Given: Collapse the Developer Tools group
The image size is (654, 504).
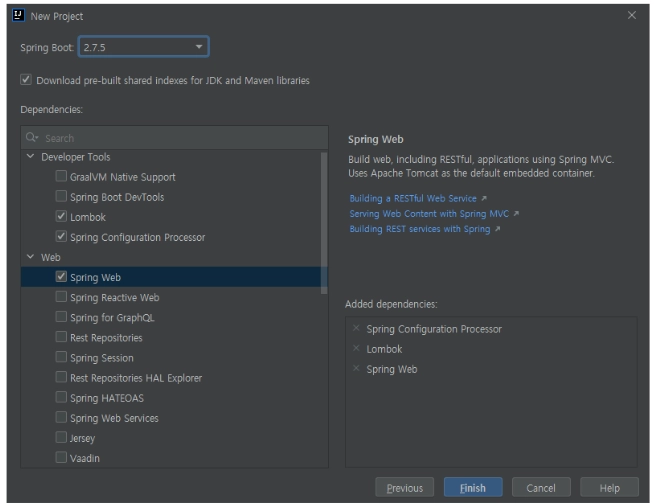Looking at the screenshot, I should click(x=30, y=156).
